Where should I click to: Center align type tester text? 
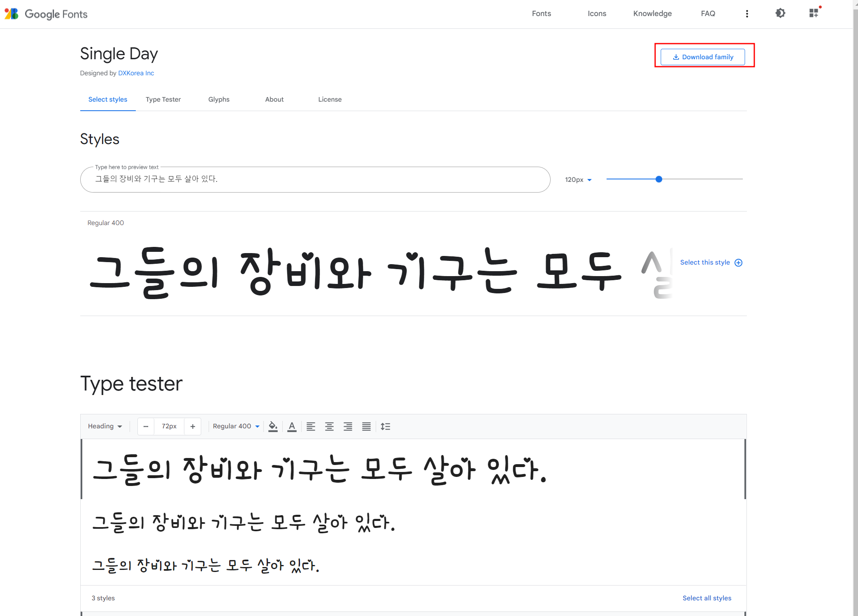pyautogui.click(x=329, y=426)
